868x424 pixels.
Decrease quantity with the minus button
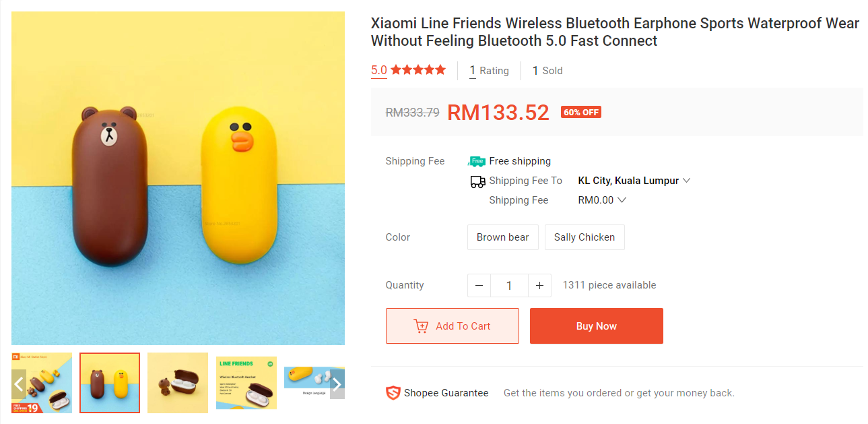click(x=479, y=286)
